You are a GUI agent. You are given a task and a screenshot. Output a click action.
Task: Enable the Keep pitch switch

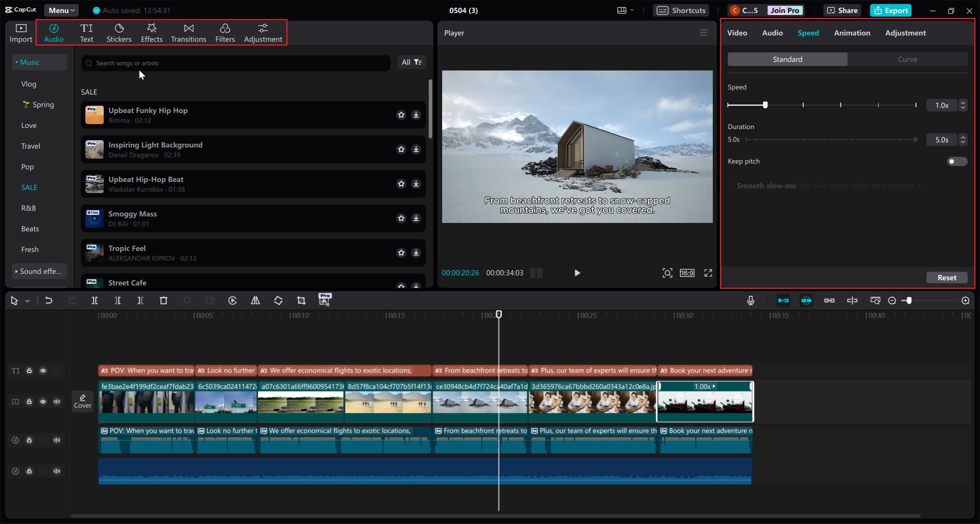coord(956,161)
